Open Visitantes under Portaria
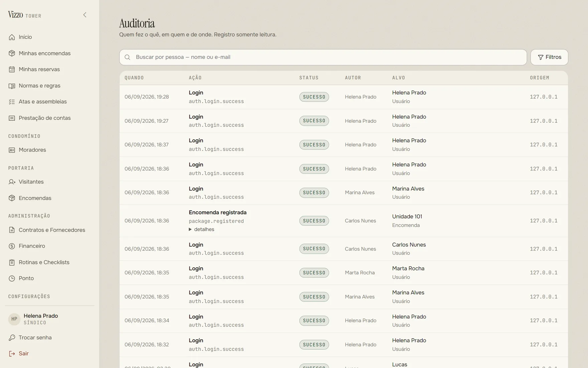 click(31, 182)
